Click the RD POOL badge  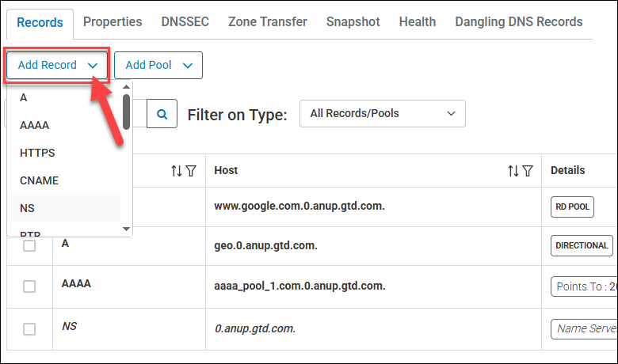pyautogui.click(x=572, y=207)
